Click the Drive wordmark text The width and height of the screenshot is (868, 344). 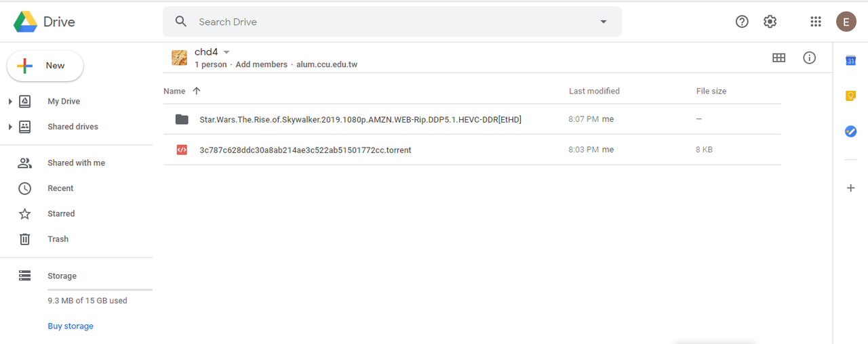tap(59, 22)
